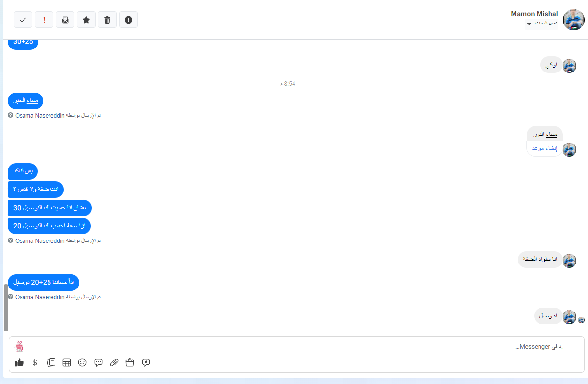588x384 pixels.
Task: Delete conversation using trash icon
Action: (107, 20)
